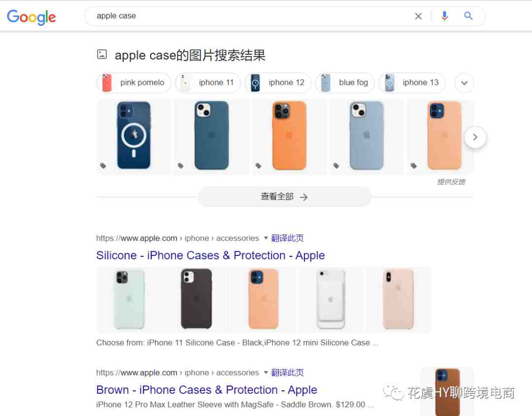Select the iphone 12 filter chip
Screen dimensions: 532x416
coord(278,83)
